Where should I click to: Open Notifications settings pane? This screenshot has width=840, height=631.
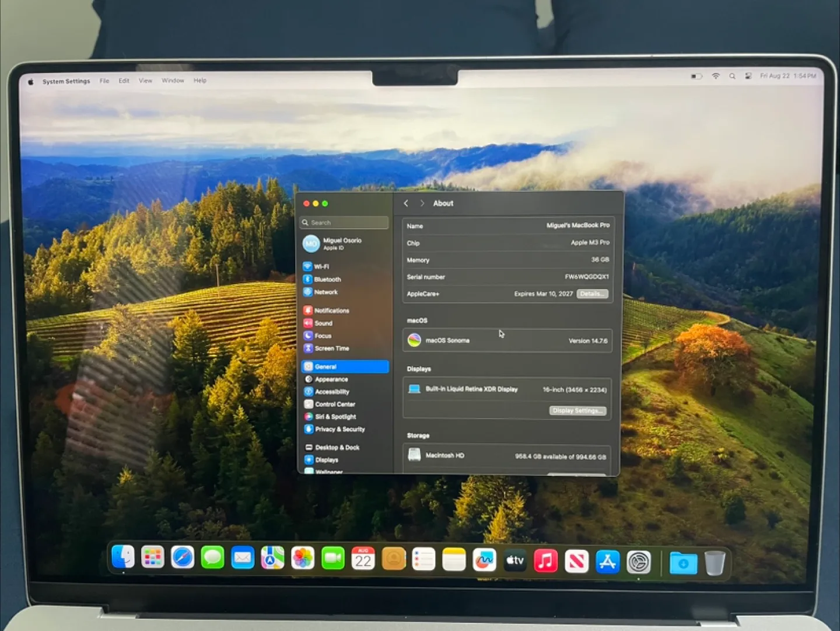(331, 311)
